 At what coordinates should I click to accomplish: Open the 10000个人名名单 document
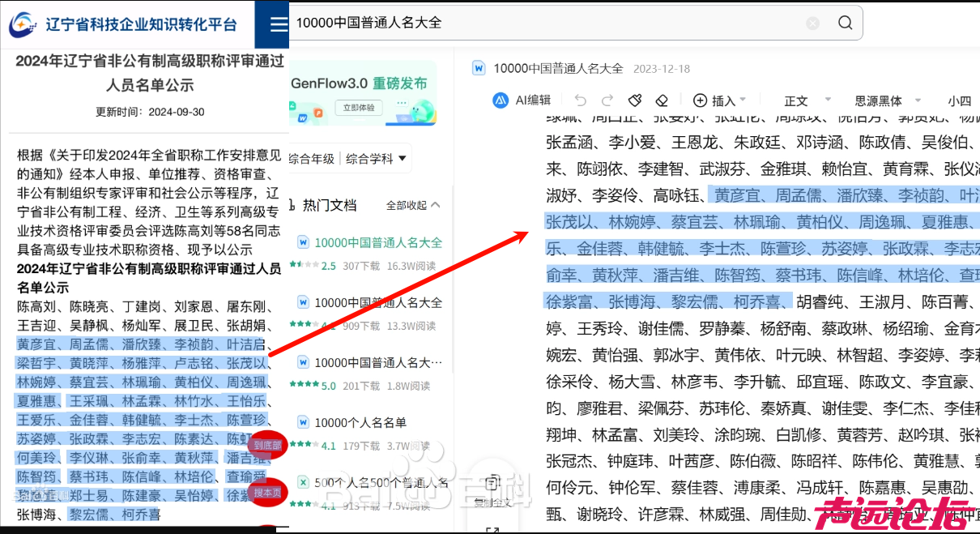(x=360, y=422)
